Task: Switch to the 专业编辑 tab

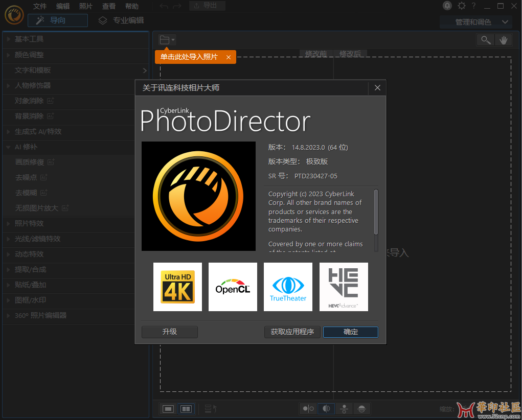Action: [122, 20]
